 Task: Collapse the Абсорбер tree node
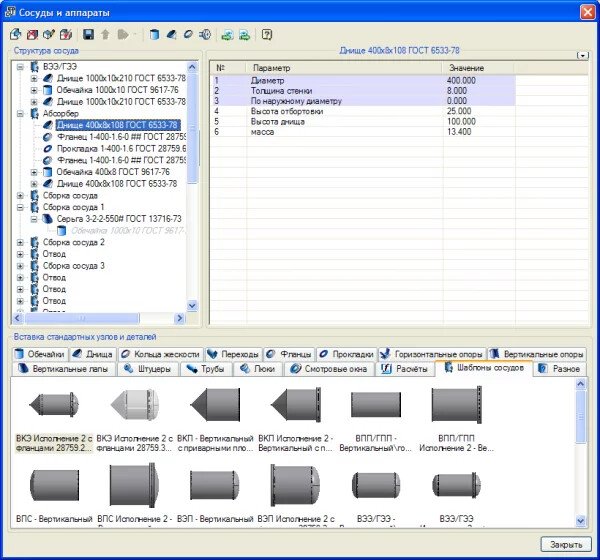[21, 113]
